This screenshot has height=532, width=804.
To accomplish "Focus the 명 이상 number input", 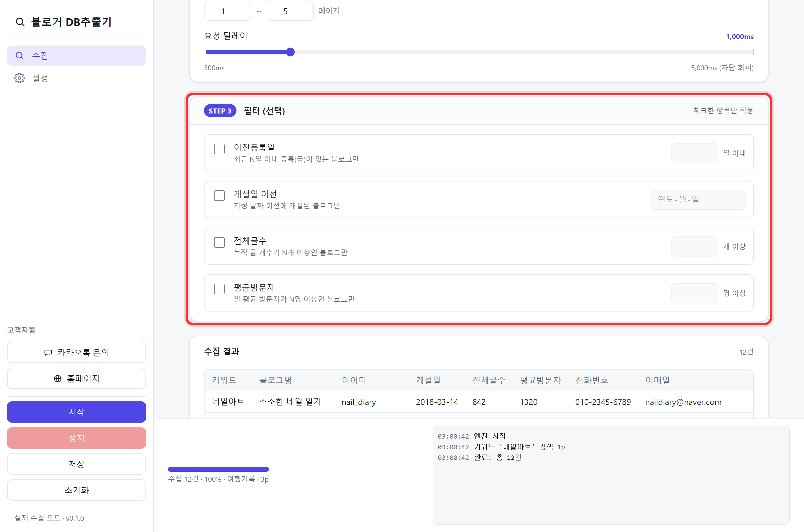I will click(694, 293).
